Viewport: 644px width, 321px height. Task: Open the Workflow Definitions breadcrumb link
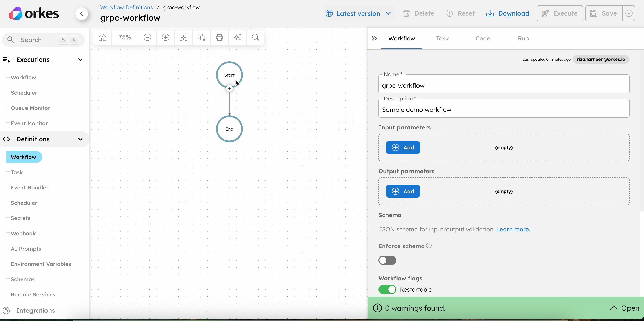[127, 7]
